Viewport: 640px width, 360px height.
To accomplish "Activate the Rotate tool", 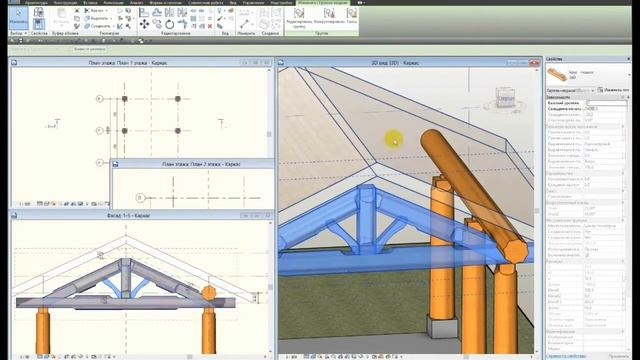I will click(169, 24).
